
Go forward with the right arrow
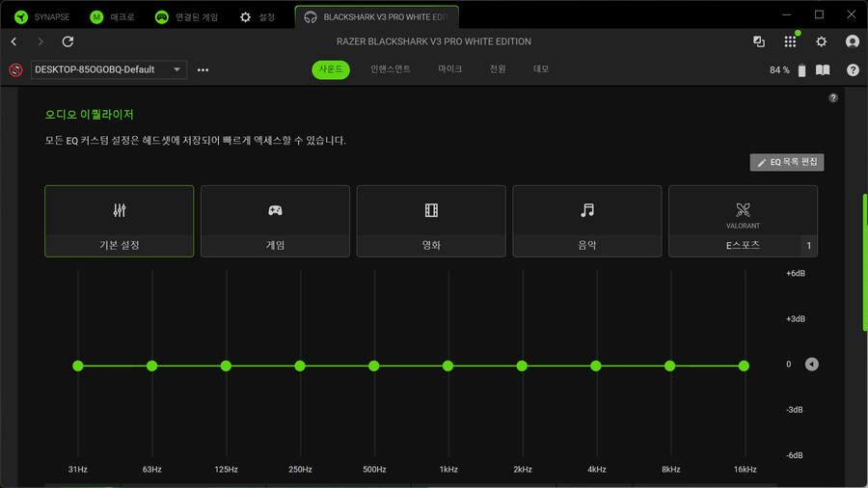pyautogui.click(x=41, y=41)
